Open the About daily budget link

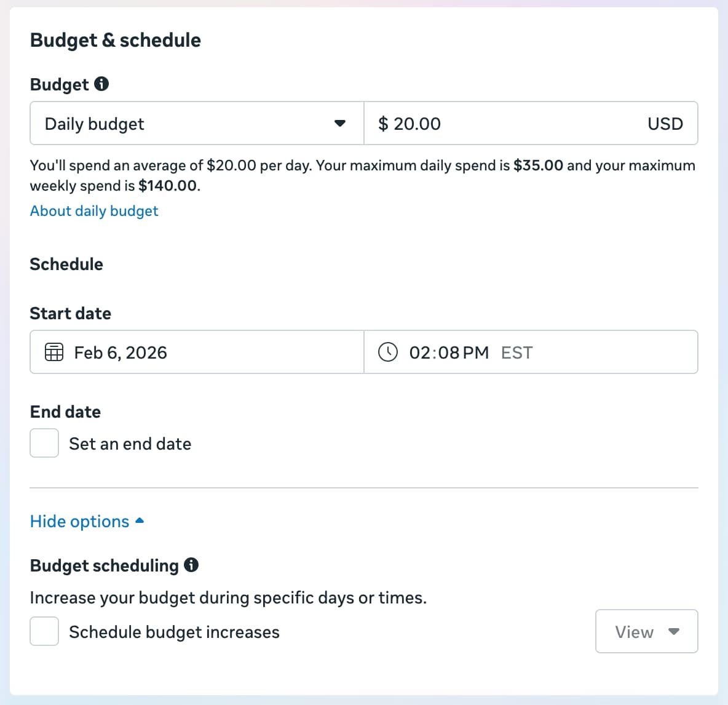94,211
